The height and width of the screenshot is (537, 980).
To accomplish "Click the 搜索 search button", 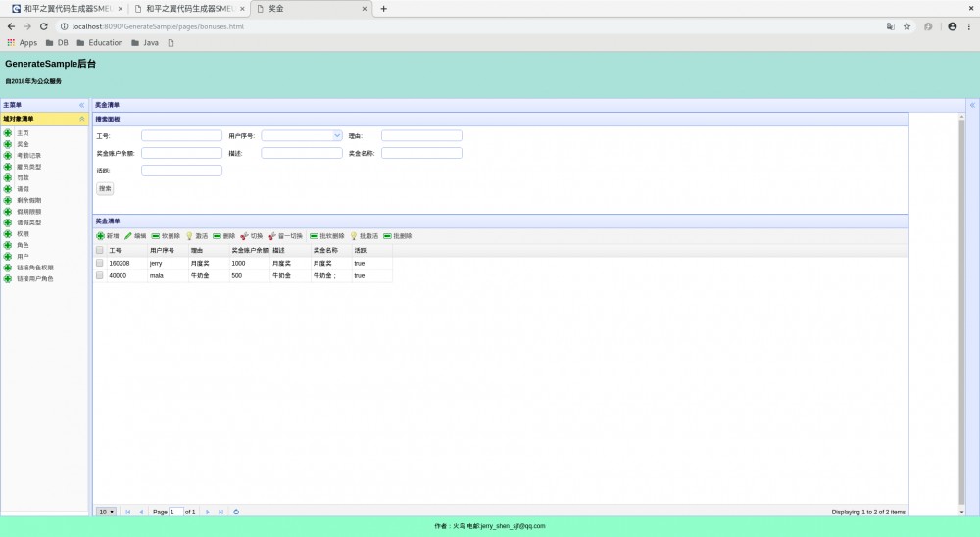I will [105, 188].
